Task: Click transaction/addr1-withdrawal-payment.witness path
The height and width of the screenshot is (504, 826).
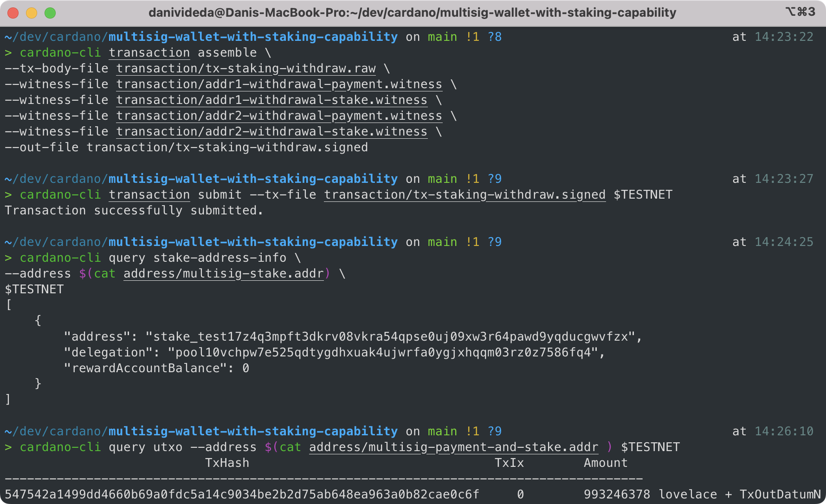Action: point(279,84)
